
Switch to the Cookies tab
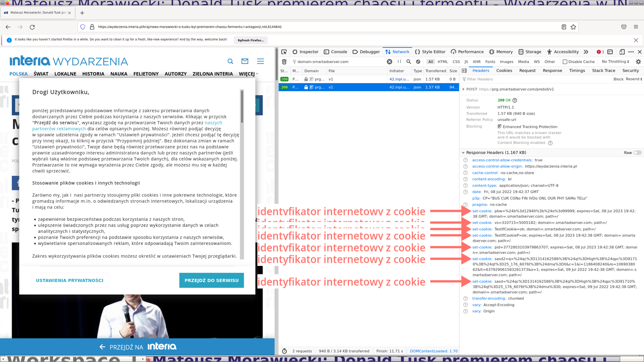(504, 71)
